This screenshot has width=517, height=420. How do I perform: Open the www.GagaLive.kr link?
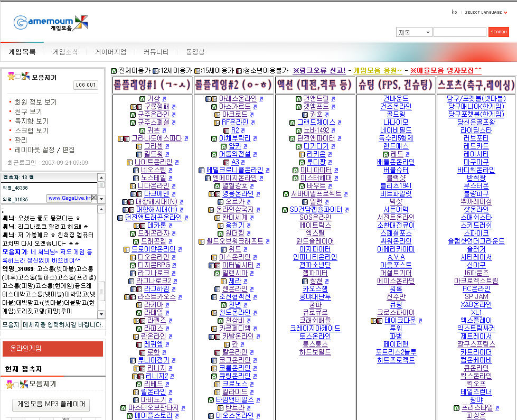click(69, 198)
